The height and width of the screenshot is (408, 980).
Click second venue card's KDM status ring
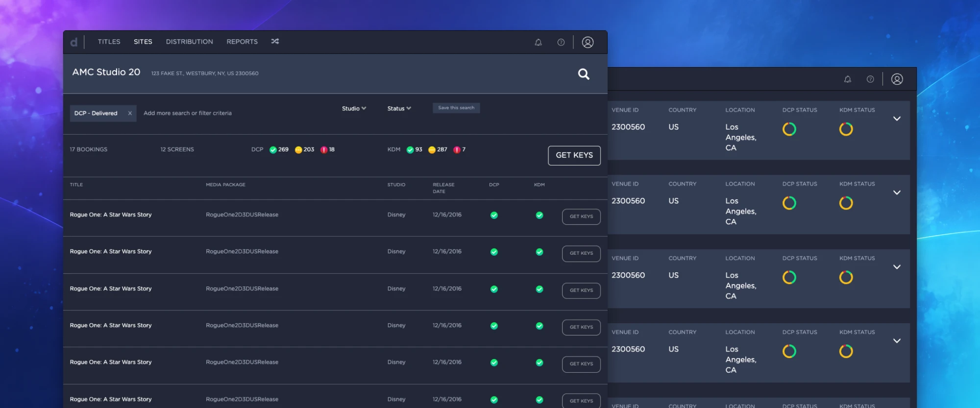click(846, 203)
